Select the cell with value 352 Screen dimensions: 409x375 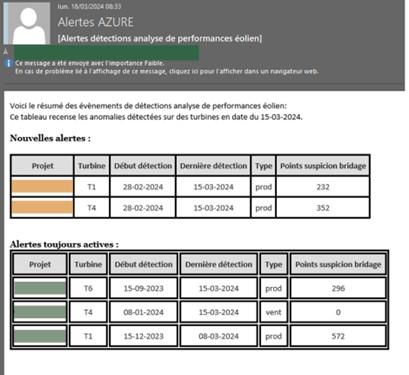tap(323, 208)
